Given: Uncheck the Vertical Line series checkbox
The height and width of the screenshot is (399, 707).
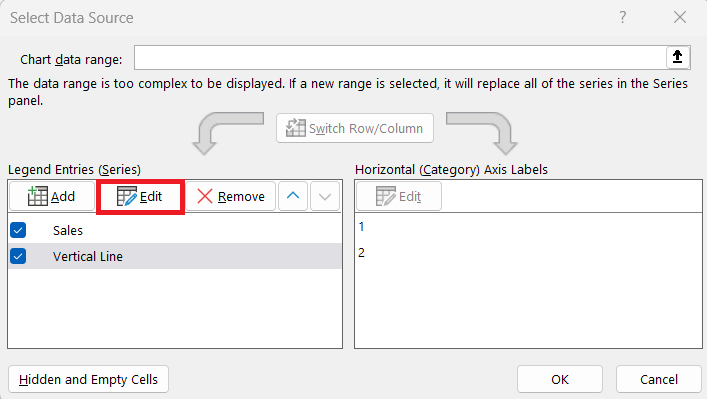Looking at the screenshot, I should coord(18,257).
